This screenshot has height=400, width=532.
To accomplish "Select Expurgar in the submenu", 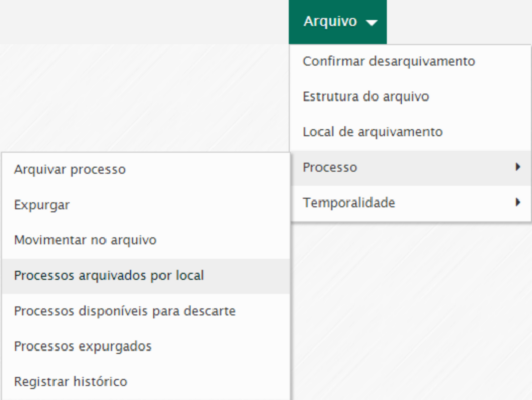I will 146,205.
